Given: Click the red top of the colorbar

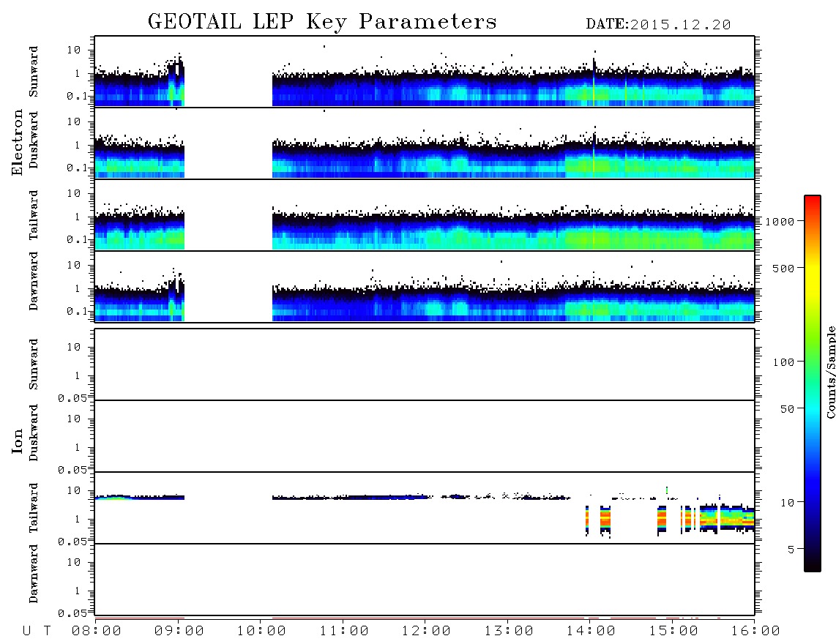Looking at the screenshot, I should (813, 203).
